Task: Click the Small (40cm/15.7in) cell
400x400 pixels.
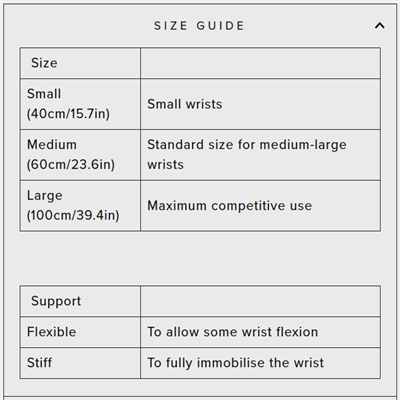Action: (80, 104)
